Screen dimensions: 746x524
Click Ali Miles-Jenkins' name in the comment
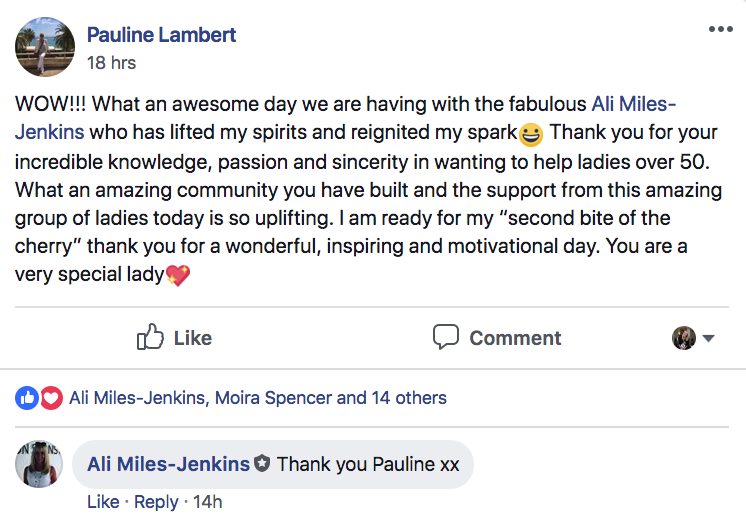click(x=168, y=464)
